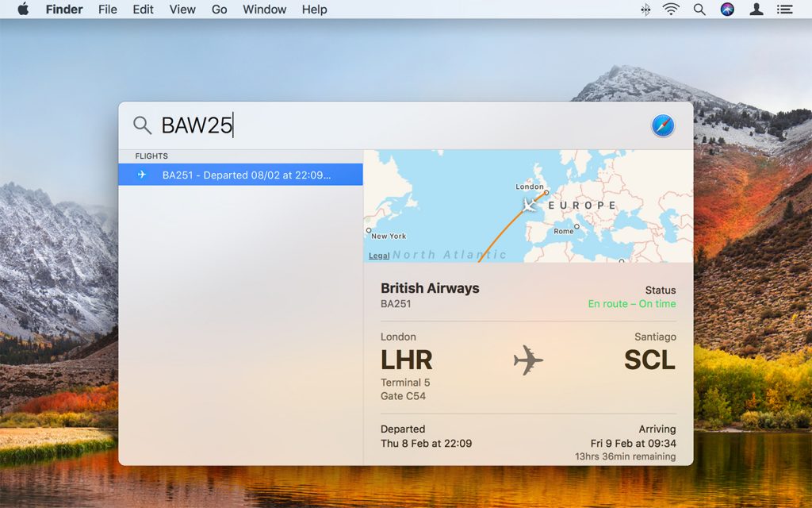Screen dimensions: 812x508
Task: Launch Siri from the menu bar
Action: point(727,10)
